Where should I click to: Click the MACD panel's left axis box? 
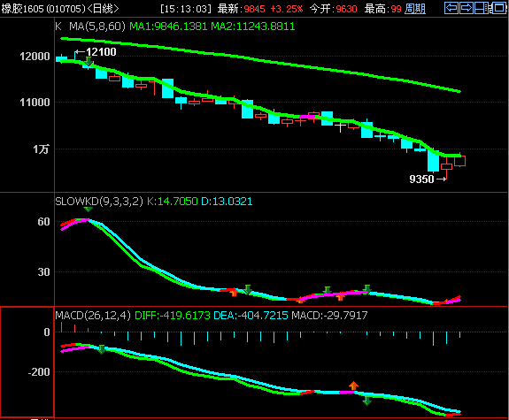[27, 362]
